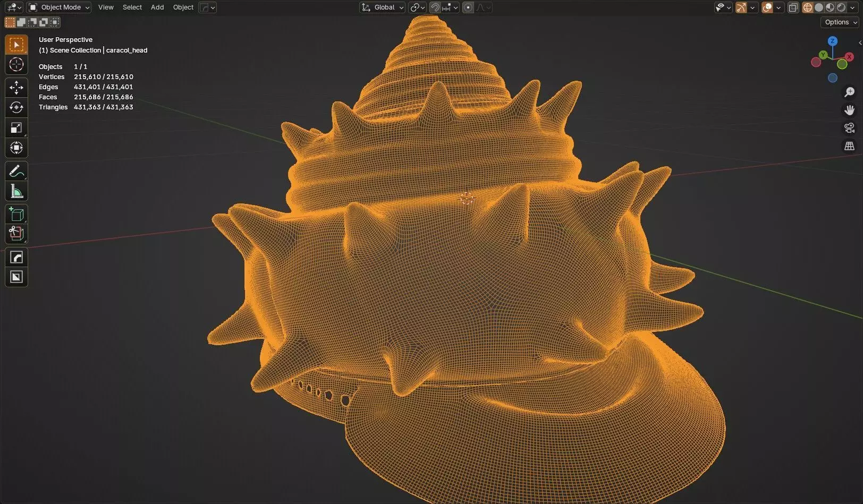Click the Edges count 431,401 / 431,401
The image size is (863, 504).
[104, 87]
